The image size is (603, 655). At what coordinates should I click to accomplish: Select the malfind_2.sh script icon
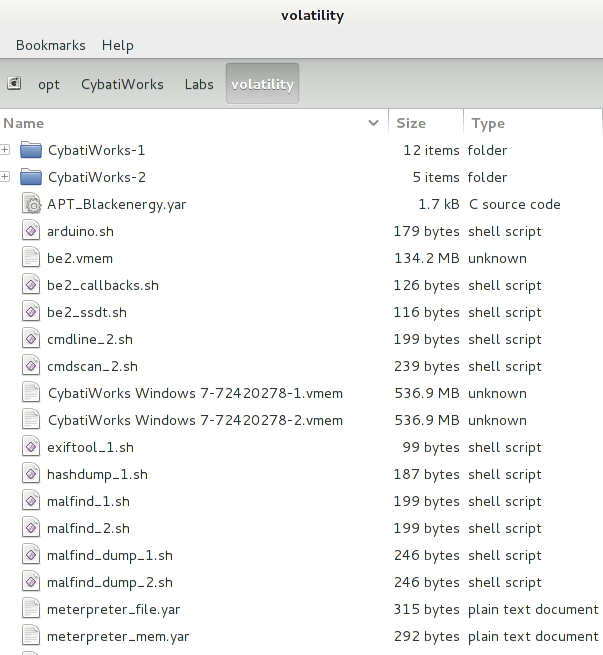point(31,528)
